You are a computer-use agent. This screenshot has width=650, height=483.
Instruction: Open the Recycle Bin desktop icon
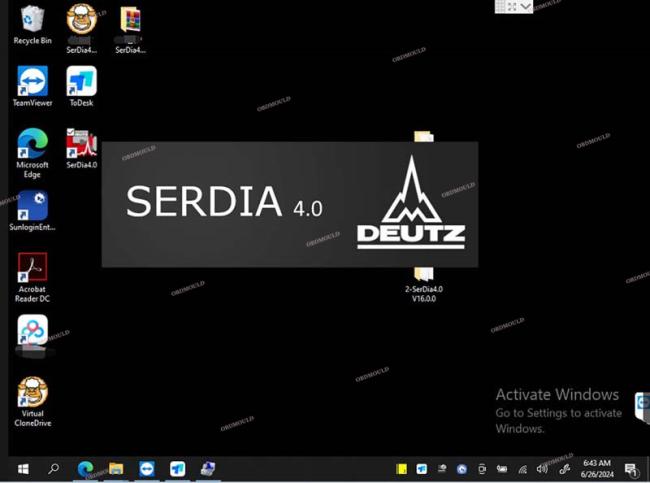(32, 20)
